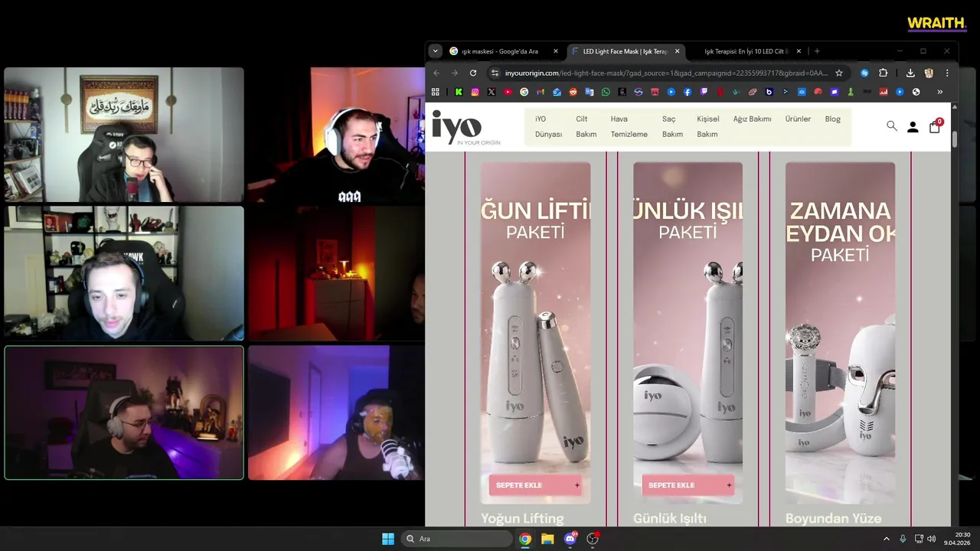Open the Kick bookmark

(459, 92)
